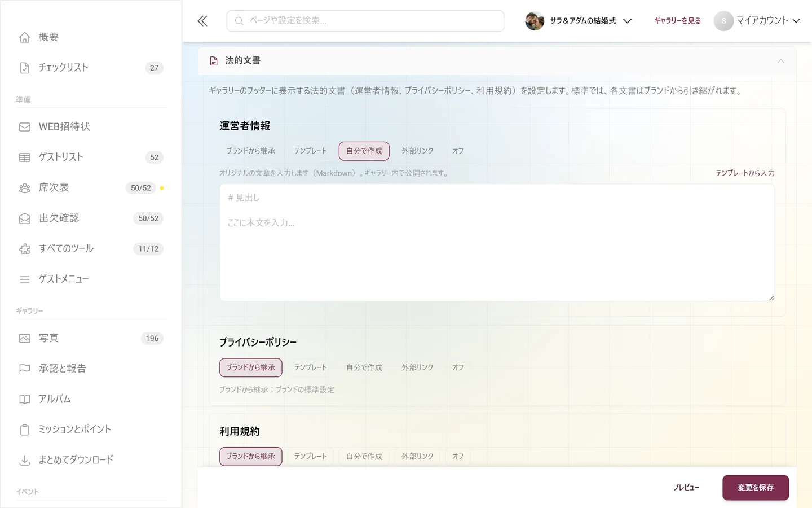812x508 pixels.
Task: Select テンプレート under 運営者情報
Action: pyautogui.click(x=310, y=151)
